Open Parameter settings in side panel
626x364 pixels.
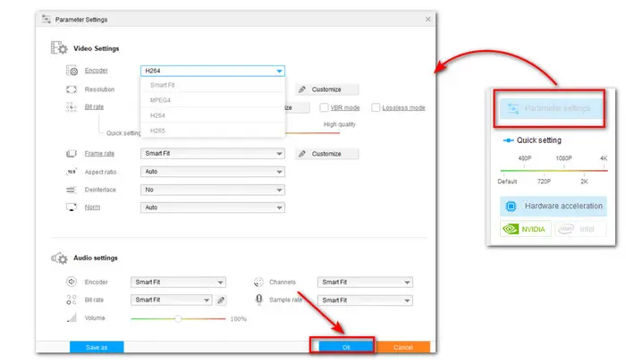(550, 108)
